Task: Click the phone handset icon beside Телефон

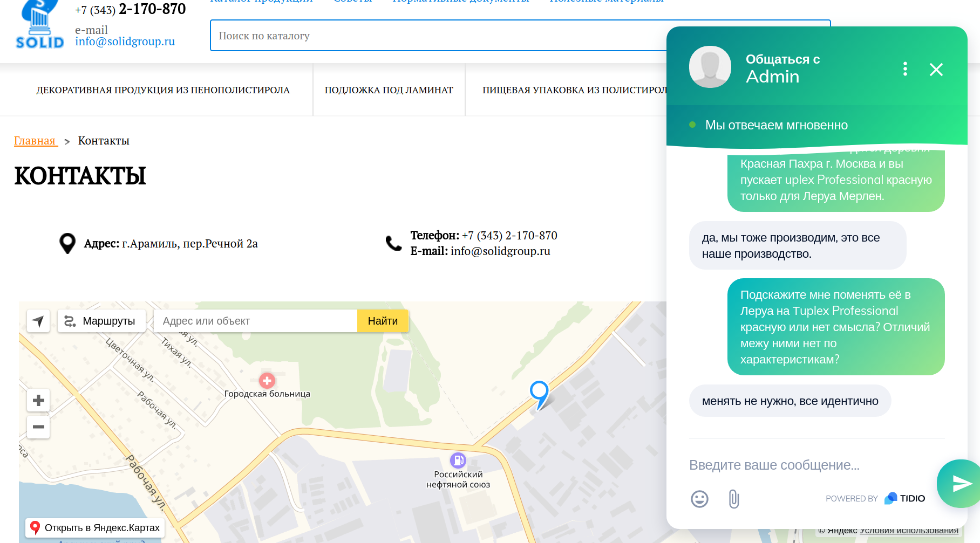Action: point(394,243)
